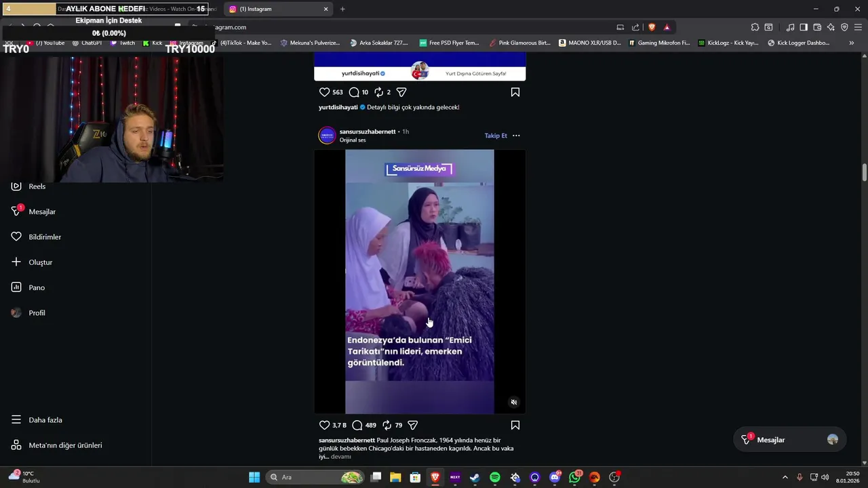Image resolution: width=868 pixels, height=488 pixels.
Task: Open Discord from the taskbar
Action: 555,477
